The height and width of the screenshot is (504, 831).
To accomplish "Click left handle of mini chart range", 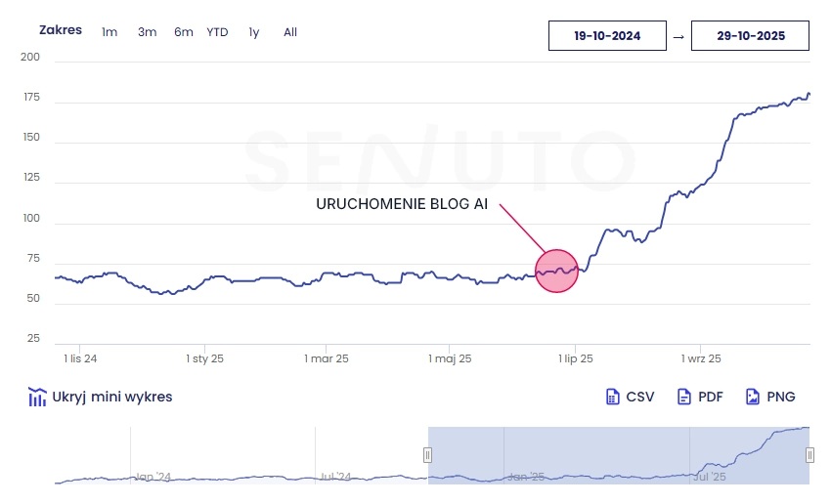I will (427, 455).
